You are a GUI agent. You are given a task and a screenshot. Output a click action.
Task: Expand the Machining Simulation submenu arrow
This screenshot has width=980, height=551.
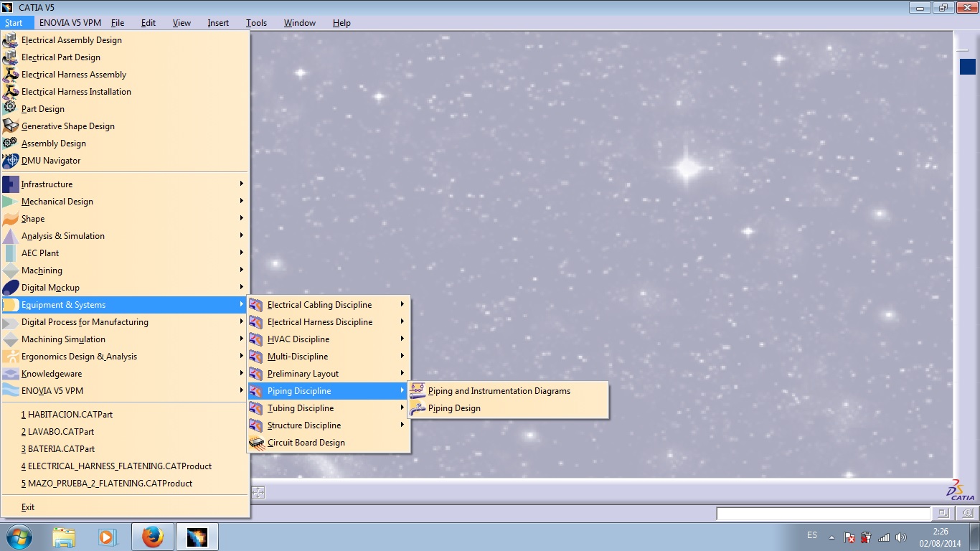[242, 339]
